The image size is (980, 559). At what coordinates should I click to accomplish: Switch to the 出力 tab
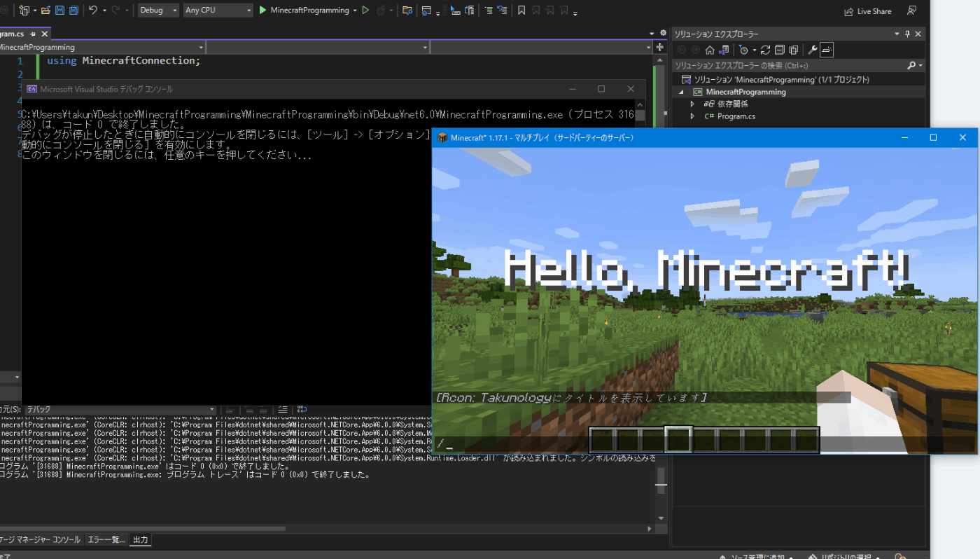141,540
